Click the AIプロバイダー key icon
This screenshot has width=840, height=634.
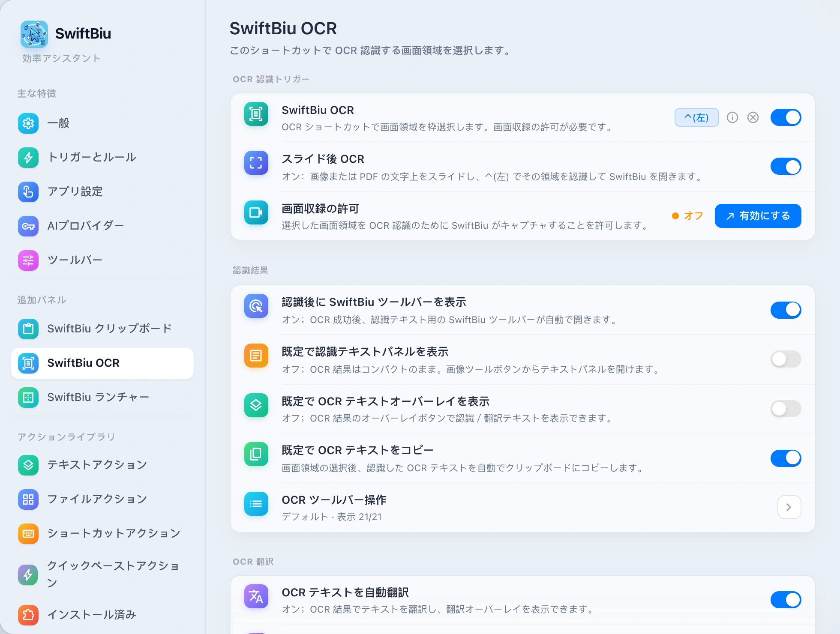pos(28,226)
